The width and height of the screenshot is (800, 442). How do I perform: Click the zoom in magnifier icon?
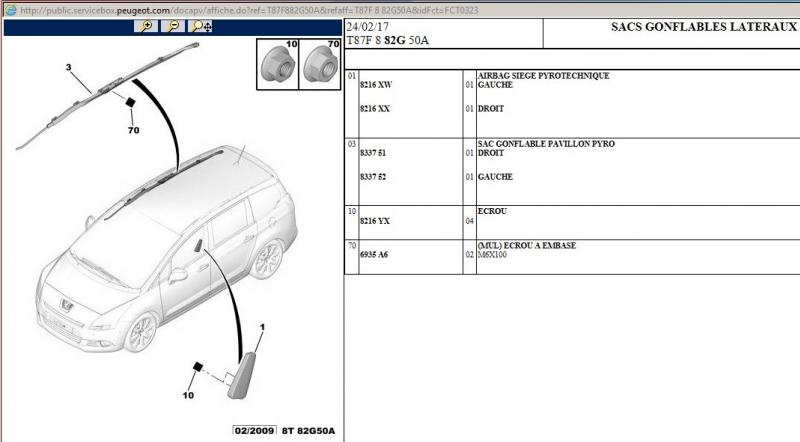[x=146, y=26]
